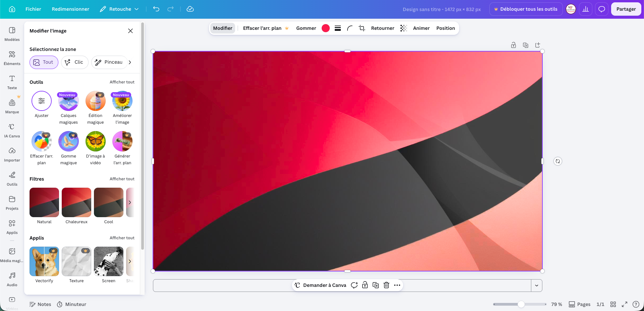This screenshot has width=644, height=311.
Task: Open the Retouche mode dropdown
Action: coord(119,9)
